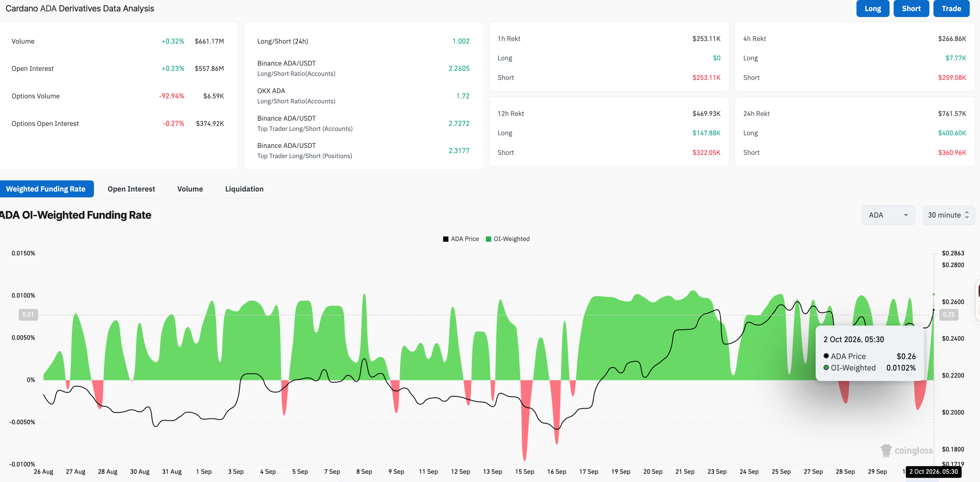Click Options Open Interest value $374.92K

[x=210, y=123]
